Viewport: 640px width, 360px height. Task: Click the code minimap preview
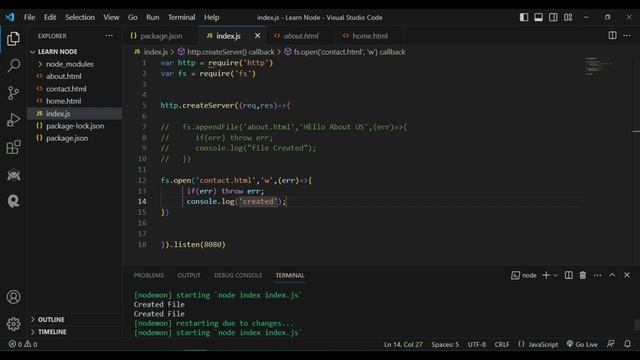[x=599, y=66]
